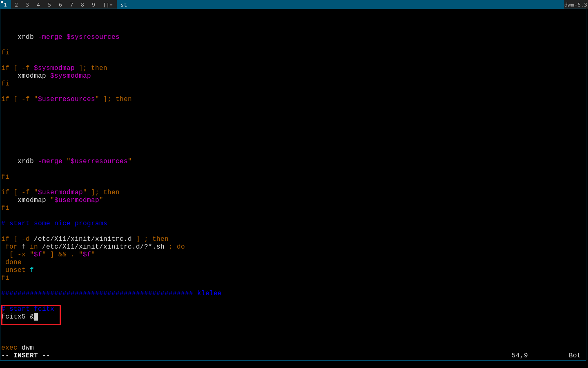Switch to dwm tag 8

82,4
